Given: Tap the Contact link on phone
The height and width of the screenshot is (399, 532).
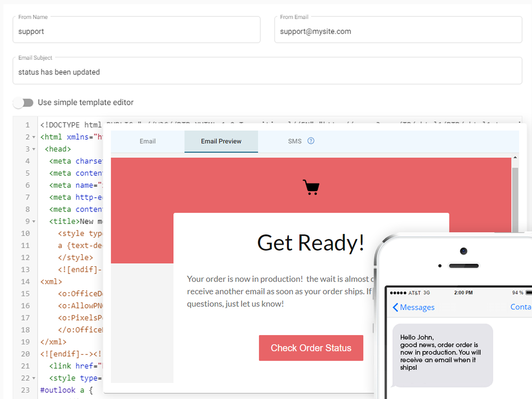Looking at the screenshot, I should pos(521,307).
